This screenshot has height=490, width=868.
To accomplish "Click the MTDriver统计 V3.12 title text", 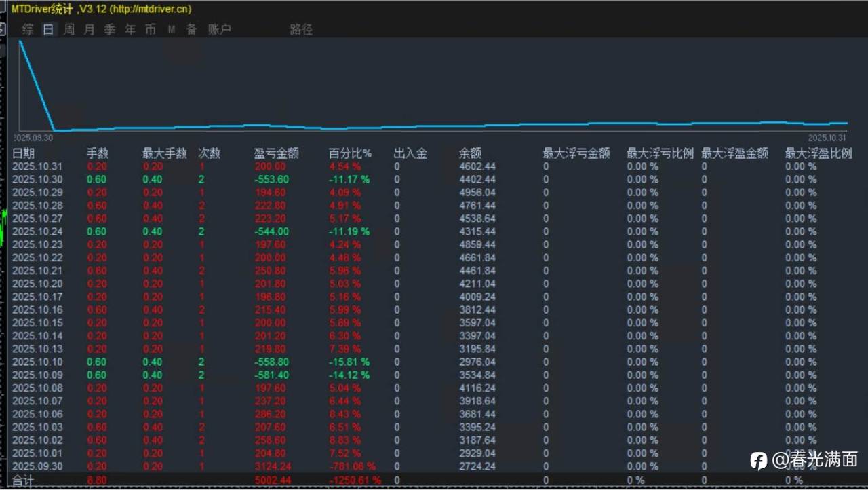I will click(101, 9).
